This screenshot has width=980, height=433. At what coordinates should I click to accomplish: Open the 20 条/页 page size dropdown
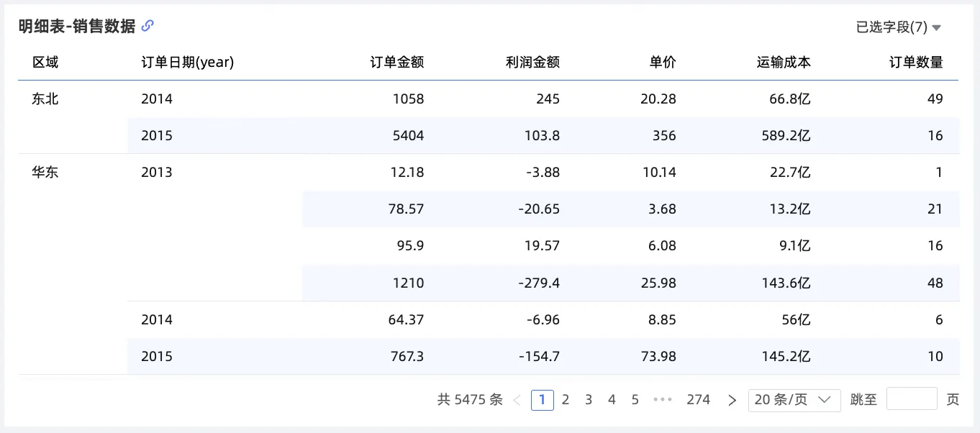point(794,400)
